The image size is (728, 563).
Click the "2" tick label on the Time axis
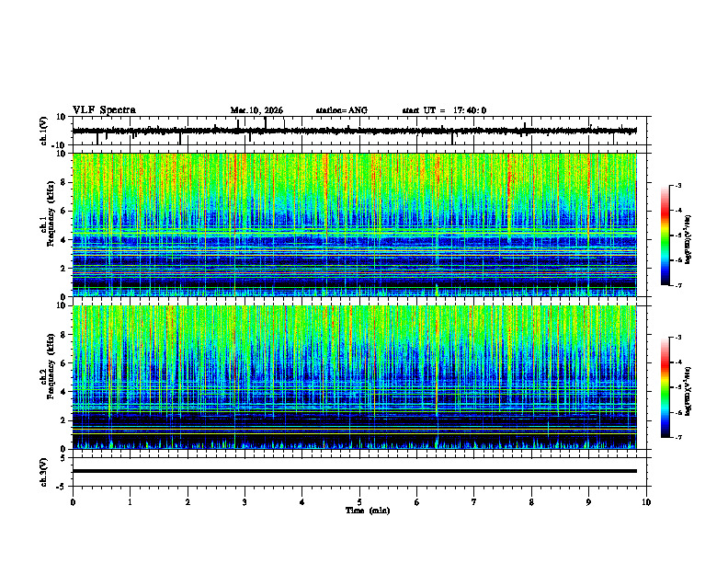(x=188, y=502)
